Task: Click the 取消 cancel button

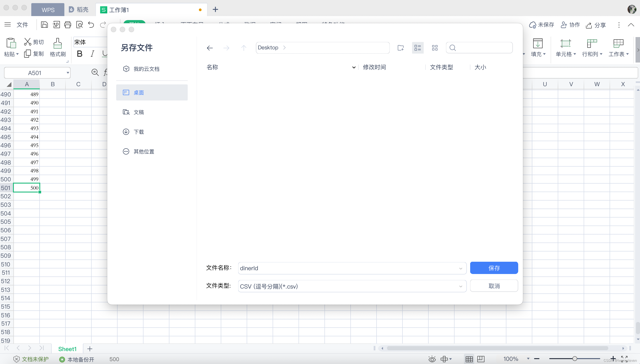Action: pyautogui.click(x=494, y=286)
